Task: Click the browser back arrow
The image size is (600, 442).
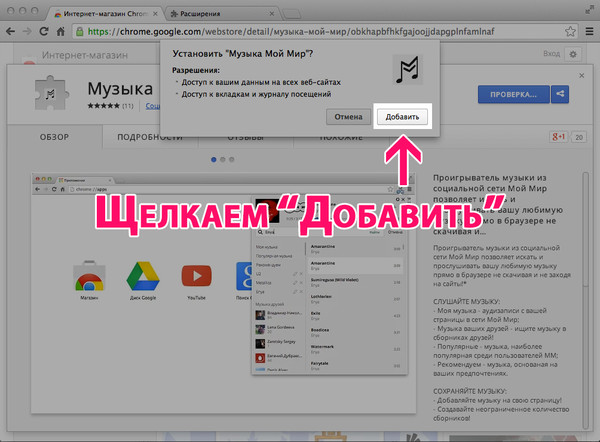Action: 10,31
